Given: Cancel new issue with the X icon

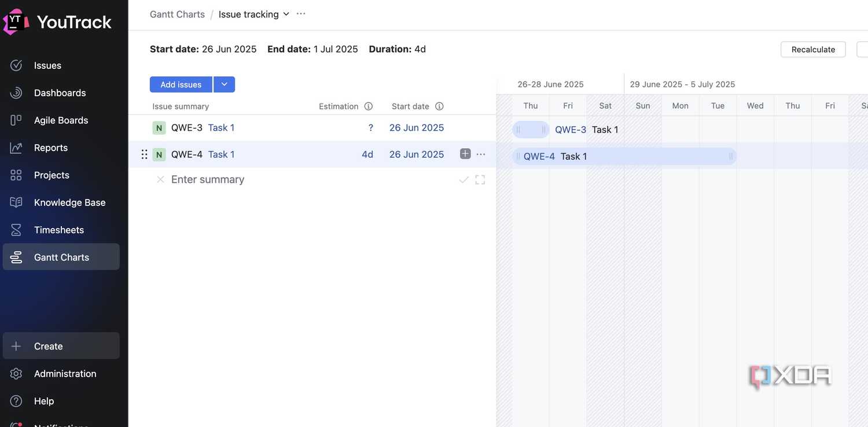Looking at the screenshot, I should coord(160,179).
